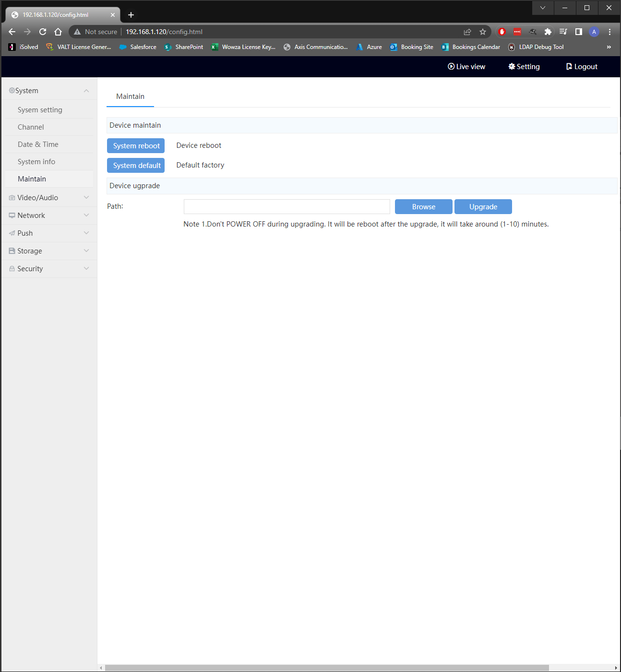Viewport: 621px width, 672px height.
Task: Select the Maintain tab
Action: point(130,96)
